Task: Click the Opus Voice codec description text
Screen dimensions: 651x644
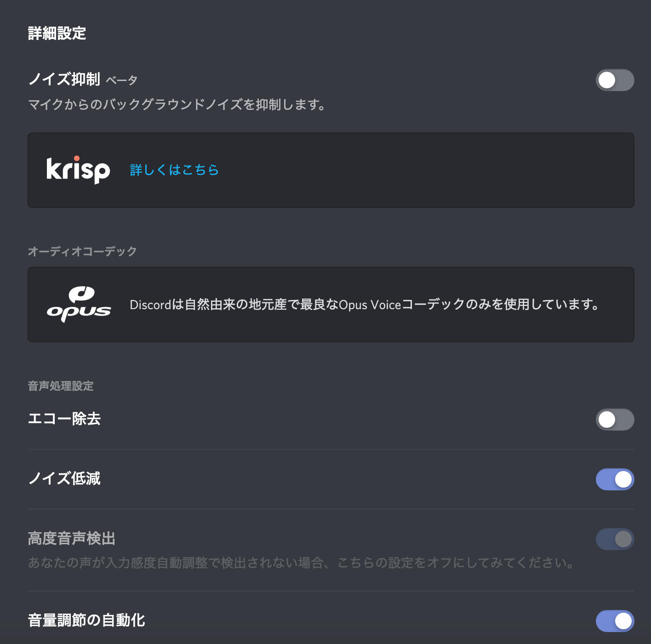Action: (365, 305)
